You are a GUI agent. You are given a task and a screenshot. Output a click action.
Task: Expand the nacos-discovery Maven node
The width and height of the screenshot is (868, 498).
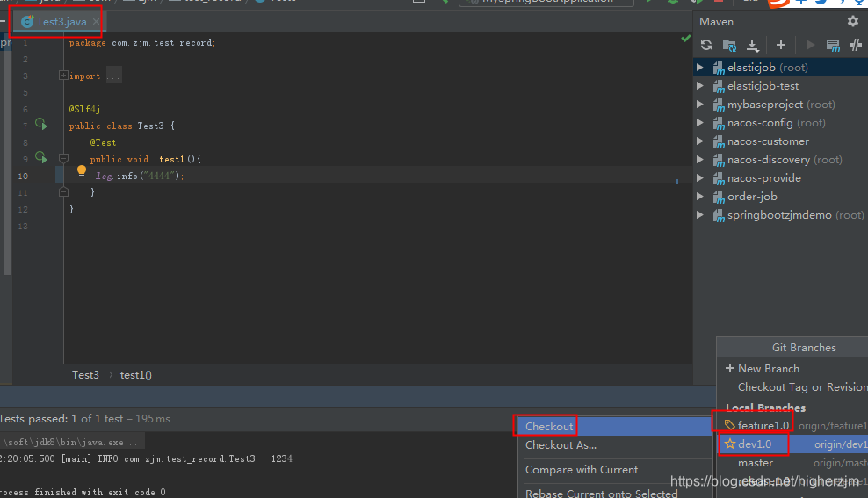[x=699, y=159]
